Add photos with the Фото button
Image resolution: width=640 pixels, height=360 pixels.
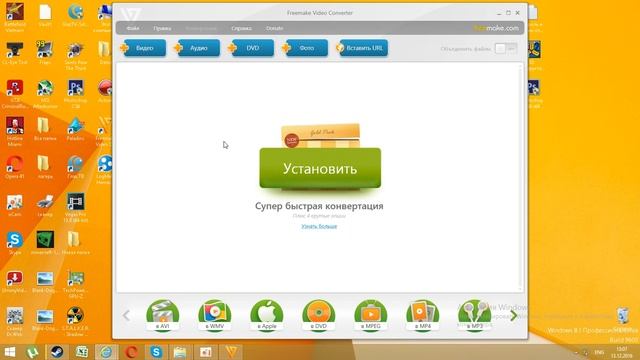[305, 48]
